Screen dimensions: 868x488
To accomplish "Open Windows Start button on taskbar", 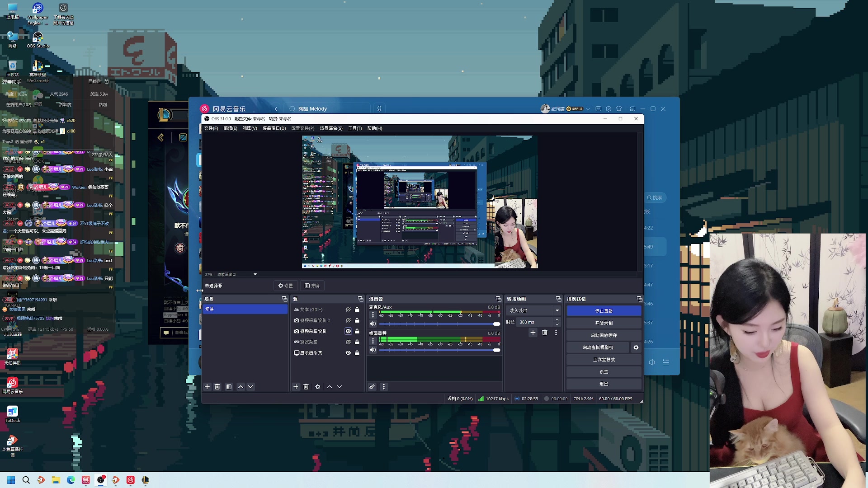I will point(11,480).
